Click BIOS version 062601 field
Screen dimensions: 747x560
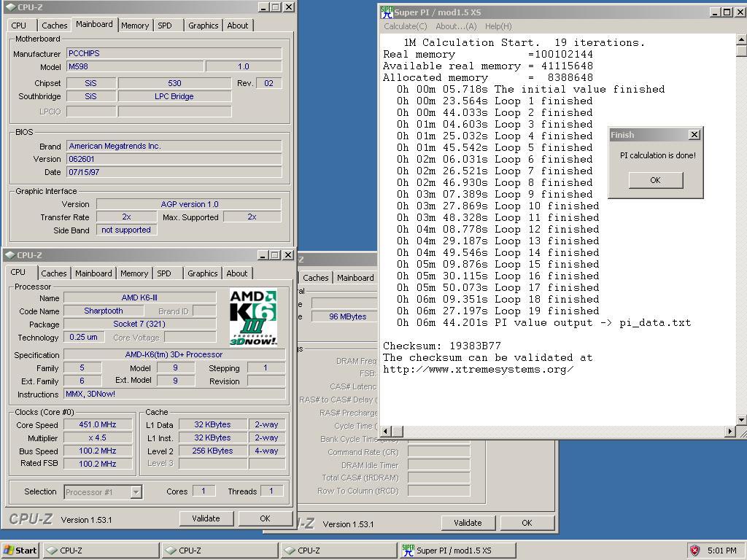click(174, 158)
